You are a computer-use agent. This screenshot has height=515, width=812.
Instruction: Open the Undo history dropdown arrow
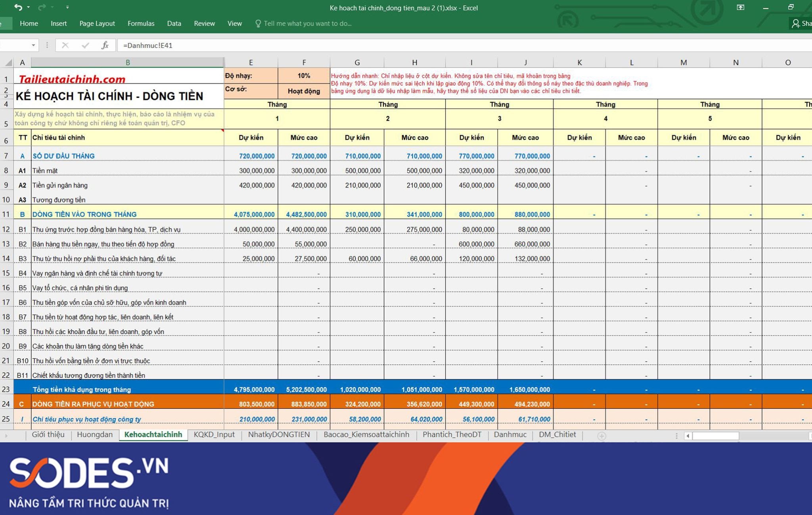[28, 7]
